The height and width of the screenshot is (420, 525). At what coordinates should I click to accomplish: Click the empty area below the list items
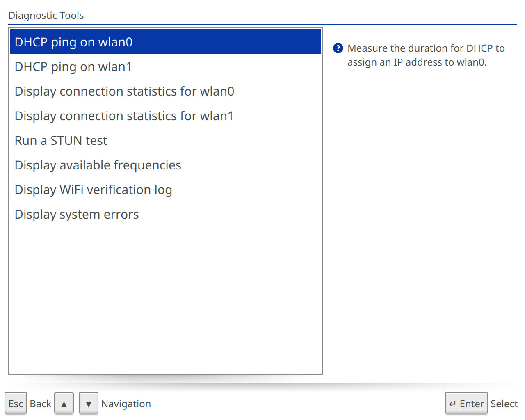pyautogui.click(x=165, y=295)
